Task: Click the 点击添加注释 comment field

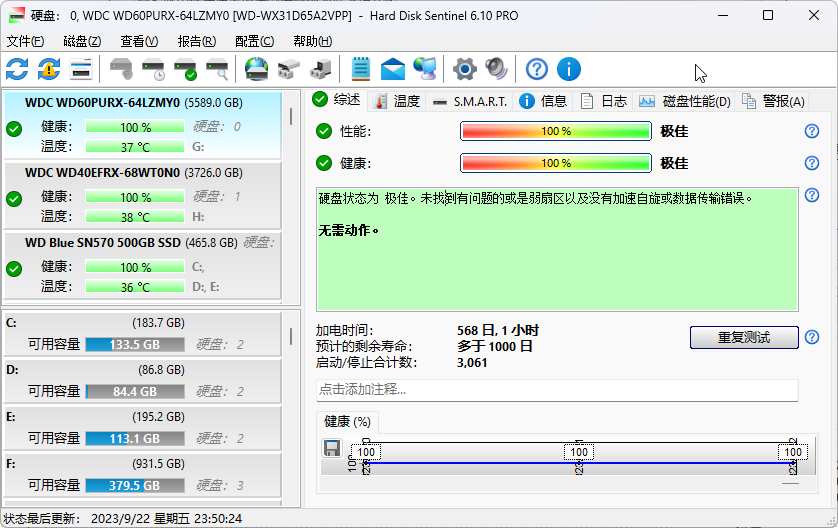Action: [557, 390]
